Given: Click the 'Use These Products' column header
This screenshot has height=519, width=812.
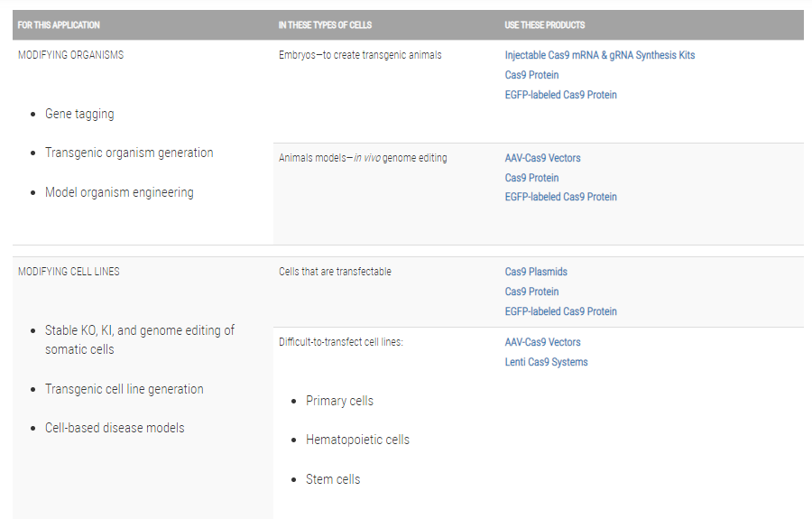Looking at the screenshot, I should tap(544, 25).
